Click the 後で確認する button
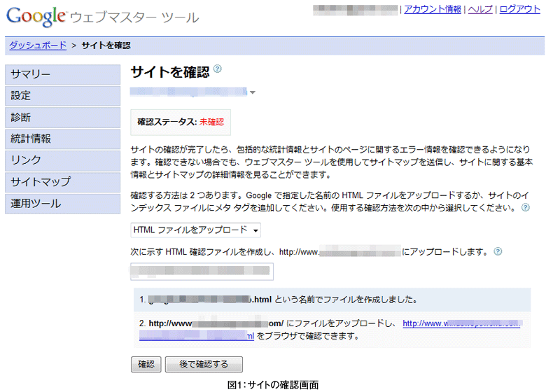 click(204, 364)
